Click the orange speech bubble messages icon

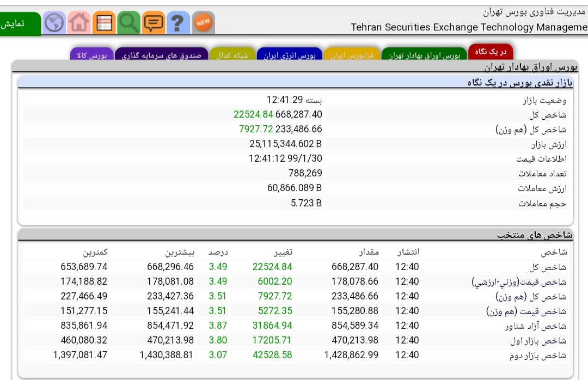(154, 23)
